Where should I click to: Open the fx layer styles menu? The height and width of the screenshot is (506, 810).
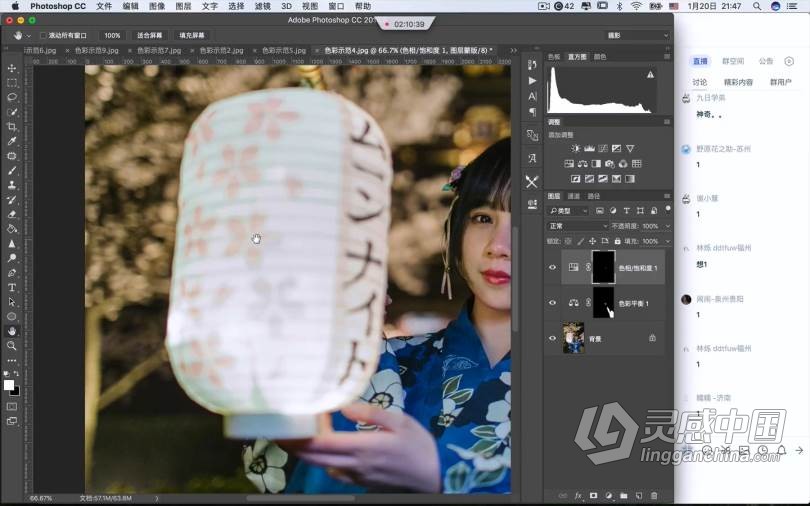pos(579,496)
